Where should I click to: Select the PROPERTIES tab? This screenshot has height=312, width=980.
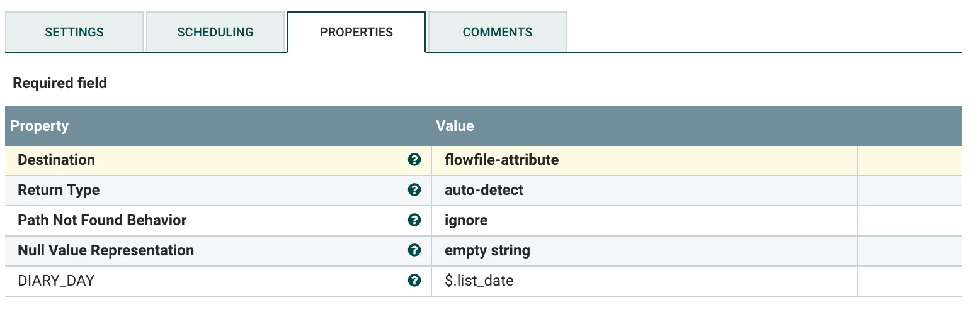(x=356, y=32)
